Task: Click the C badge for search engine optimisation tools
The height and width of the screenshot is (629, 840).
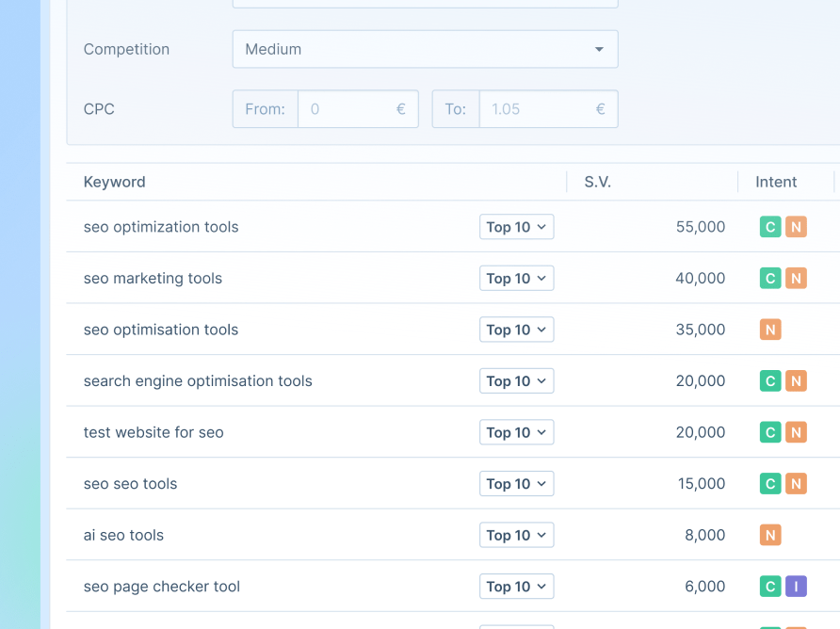Action: 769,380
